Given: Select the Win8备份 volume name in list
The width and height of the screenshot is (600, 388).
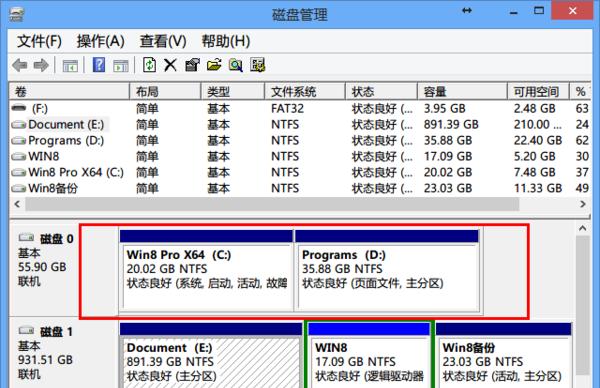Looking at the screenshot, I should tap(53, 189).
